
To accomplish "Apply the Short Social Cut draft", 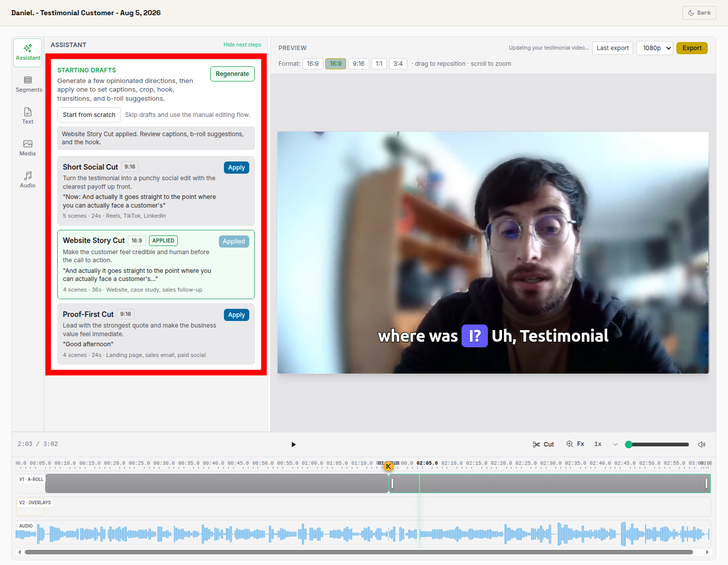I will point(237,168).
